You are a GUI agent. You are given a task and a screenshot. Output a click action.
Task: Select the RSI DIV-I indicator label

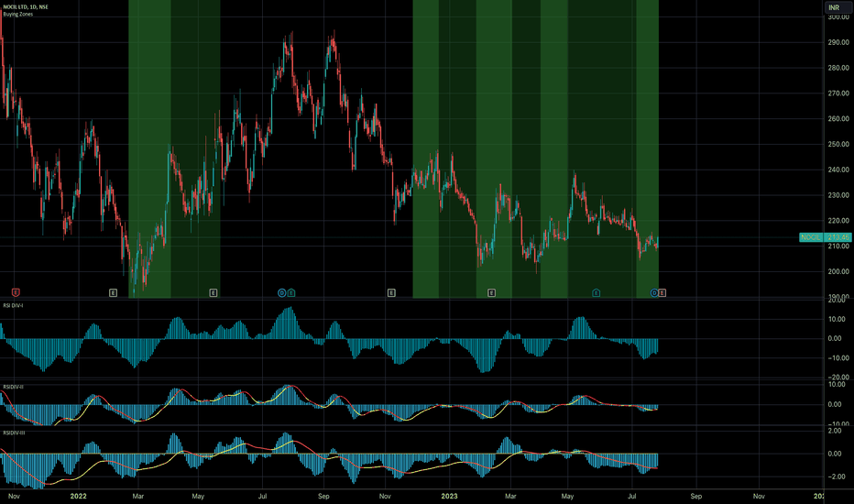pos(13,306)
